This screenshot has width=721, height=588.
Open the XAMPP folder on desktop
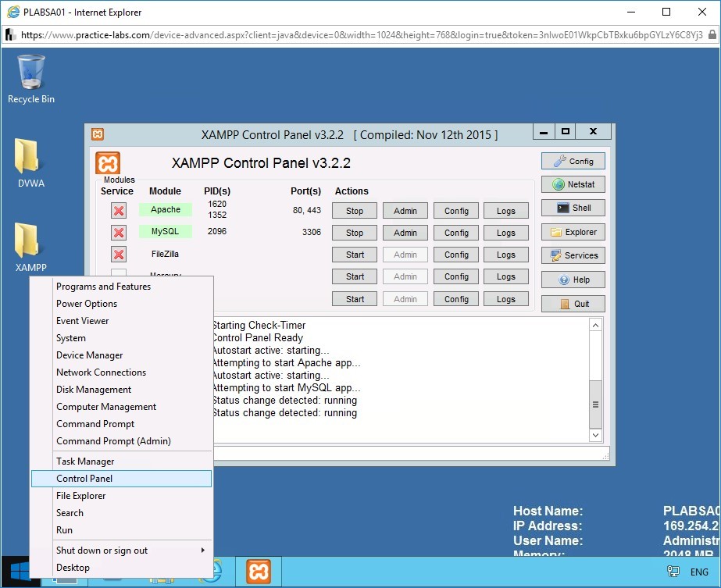(30, 248)
